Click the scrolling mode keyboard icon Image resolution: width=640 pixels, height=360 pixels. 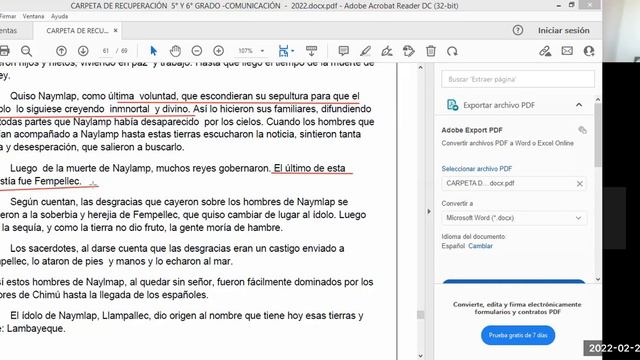coord(311,51)
